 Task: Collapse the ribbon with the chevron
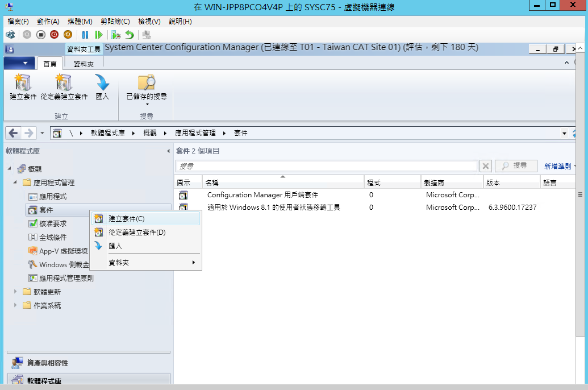[566, 63]
